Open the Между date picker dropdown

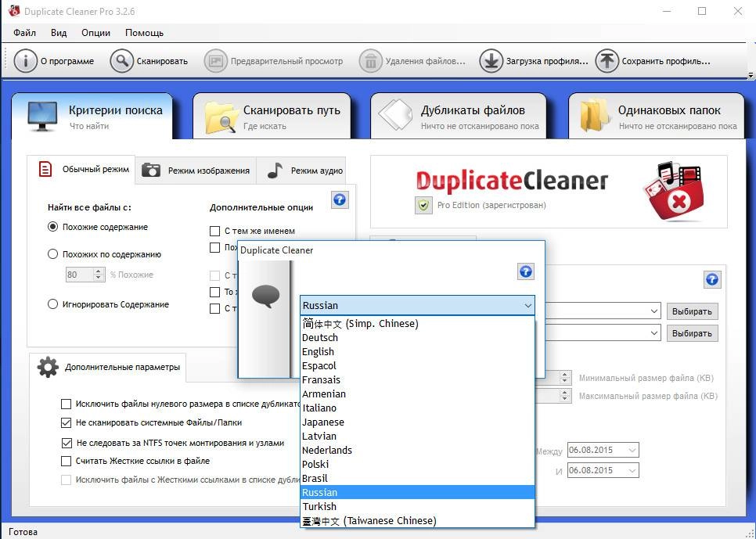632,451
